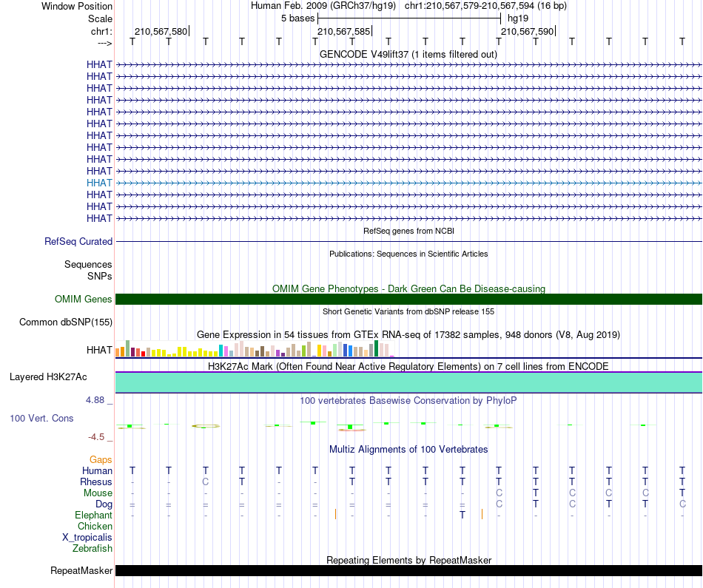This screenshot has height=588, width=703.
Task: Click the 5 bases scale bar
Action: pyautogui.click(x=409, y=18)
